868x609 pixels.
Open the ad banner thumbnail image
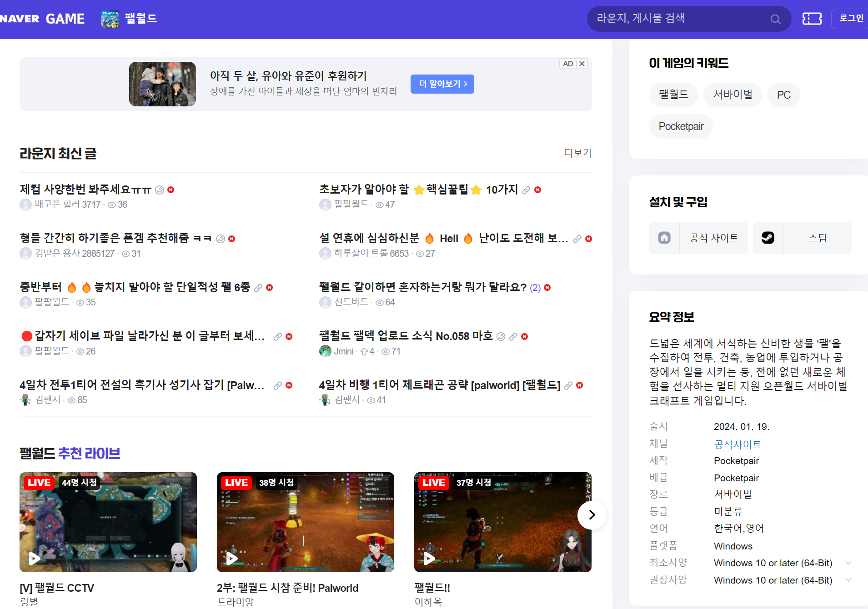point(162,84)
